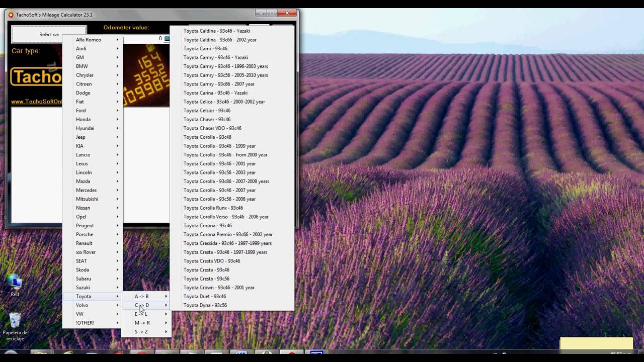
Task: Expand the Mercedes submenu arrow
Action: pyautogui.click(x=117, y=190)
